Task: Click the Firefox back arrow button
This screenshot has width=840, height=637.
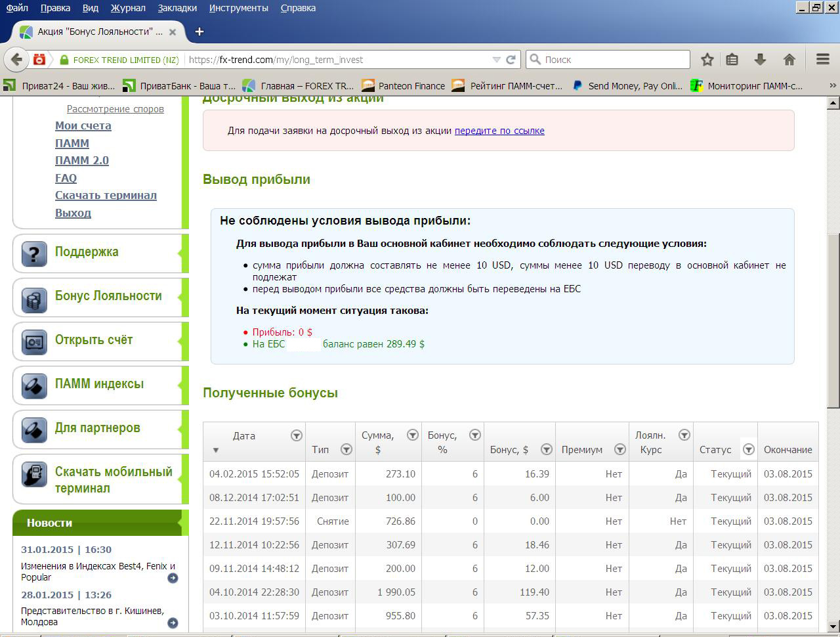Action: pos(17,60)
